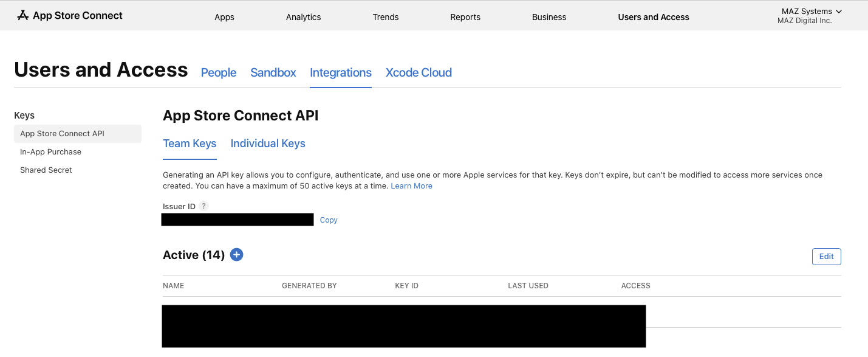
Task: Click the Edit button for active keys
Action: click(827, 257)
